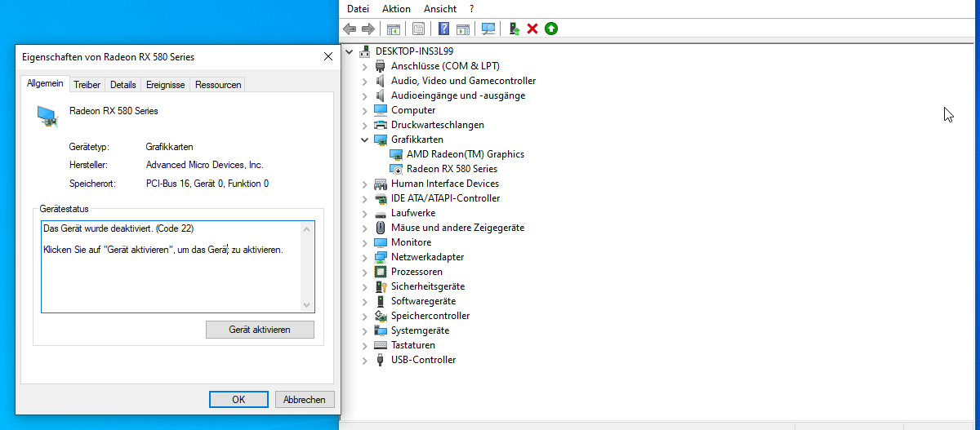Switch to the Ressourcen tab

(x=218, y=85)
